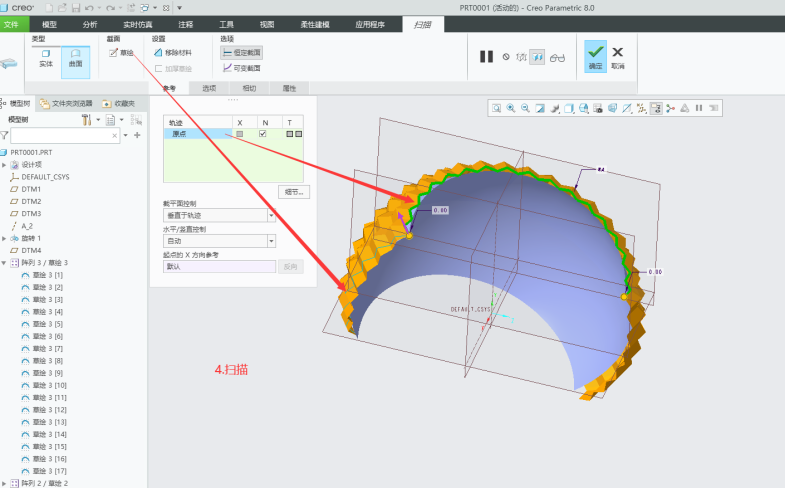Select the 曲面 (surface) type button

75,62
